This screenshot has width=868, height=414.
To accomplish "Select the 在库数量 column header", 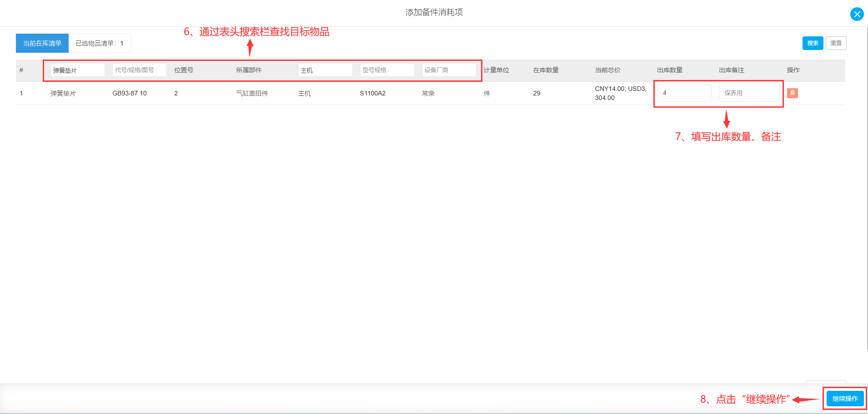I will [546, 70].
